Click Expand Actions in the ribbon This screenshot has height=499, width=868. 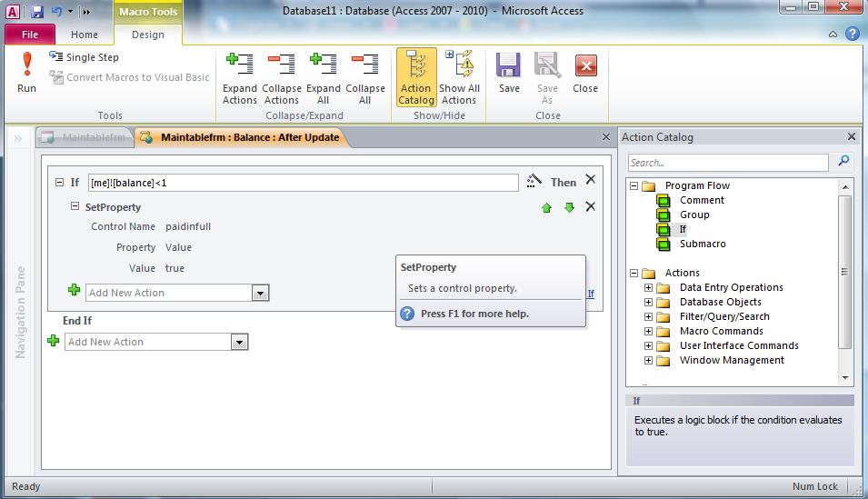(x=240, y=77)
